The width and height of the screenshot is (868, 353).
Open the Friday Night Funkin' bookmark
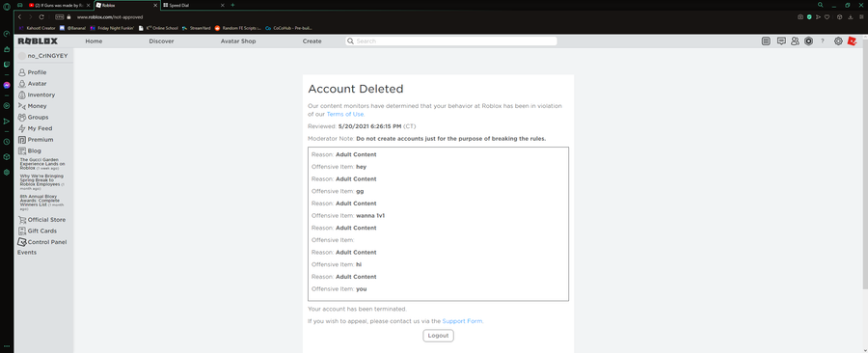(113, 28)
